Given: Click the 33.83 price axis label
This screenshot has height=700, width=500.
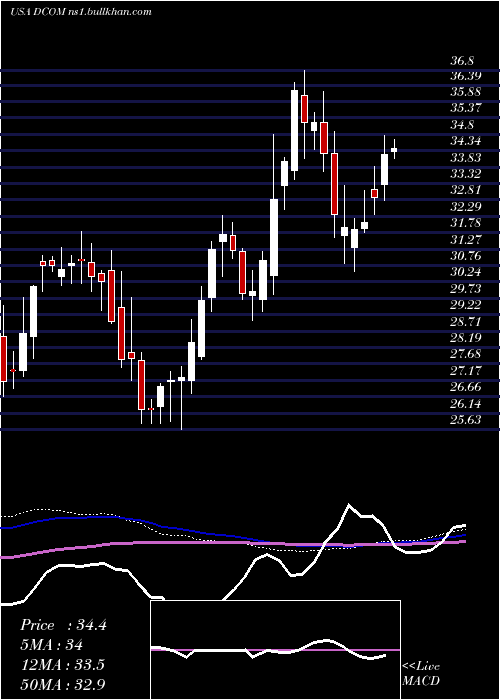Looking at the screenshot, I should coord(466,158).
